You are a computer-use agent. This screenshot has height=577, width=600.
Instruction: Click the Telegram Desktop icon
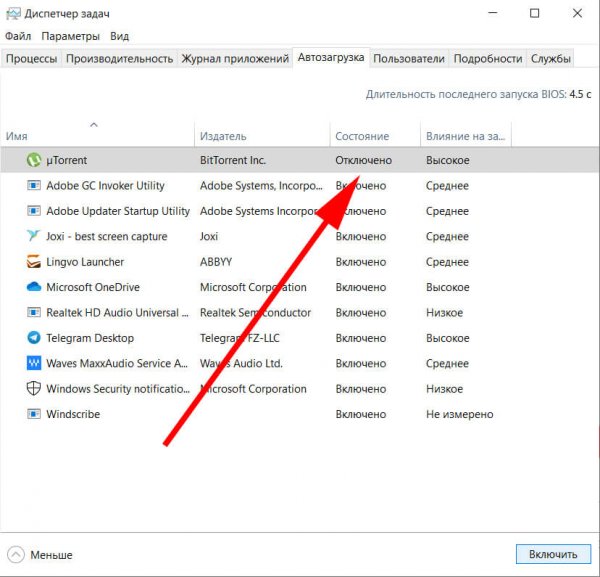(x=33, y=338)
